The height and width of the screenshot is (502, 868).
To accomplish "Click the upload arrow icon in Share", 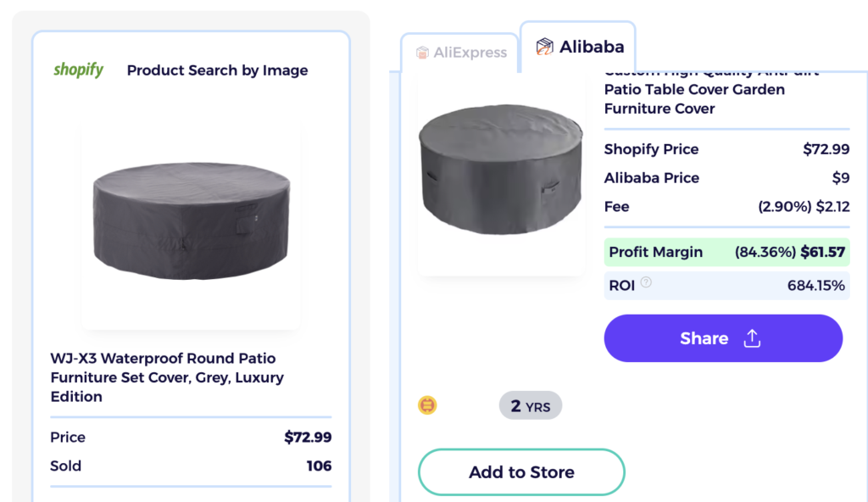I will coord(751,338).
